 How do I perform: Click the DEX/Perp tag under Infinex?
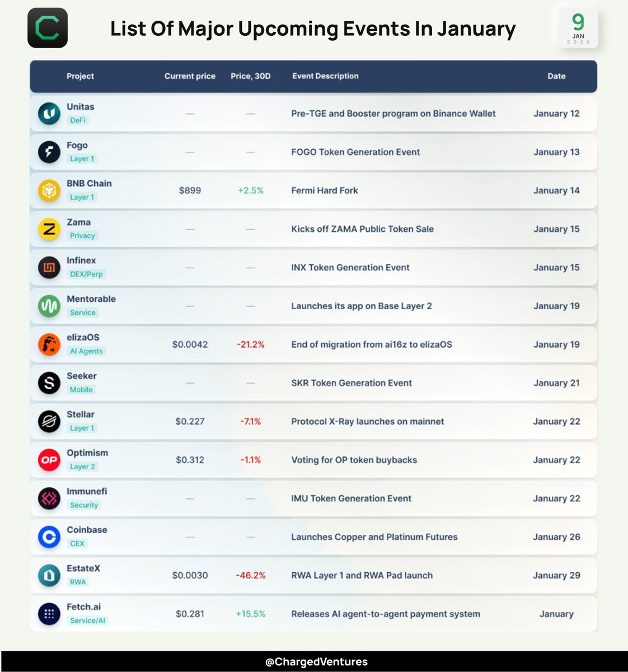tap(86, 274)
